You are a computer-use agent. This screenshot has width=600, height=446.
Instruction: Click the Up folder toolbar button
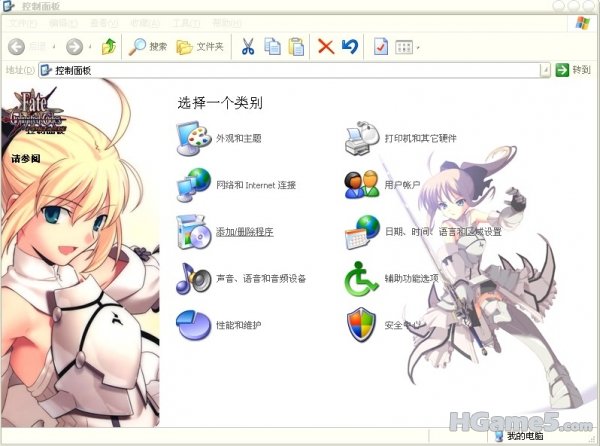109,46
